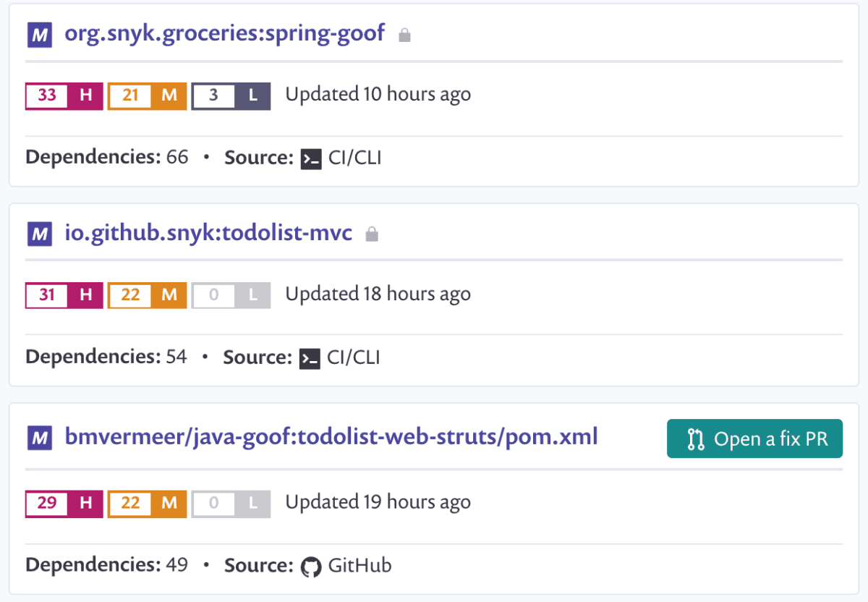Click the Maven icon for todolist-web-struts
868x602 pixels.
(40, 438)
